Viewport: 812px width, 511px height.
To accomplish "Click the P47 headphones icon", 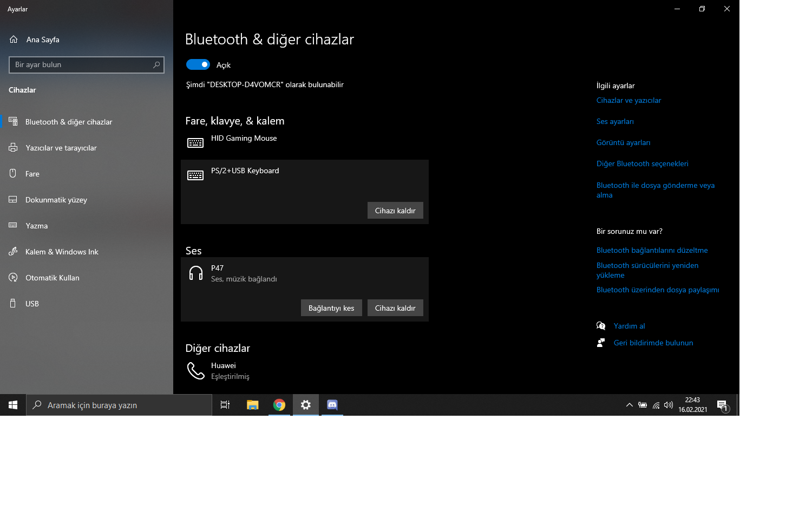I will [195, 273].
